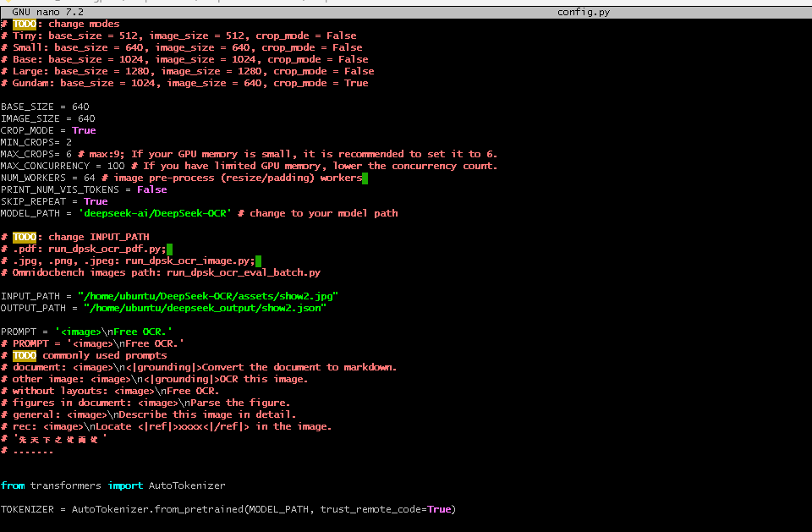The image size is (812, 532).
Task: Click green trailing-space marker after 'workers'
Action: click(365, 178)
